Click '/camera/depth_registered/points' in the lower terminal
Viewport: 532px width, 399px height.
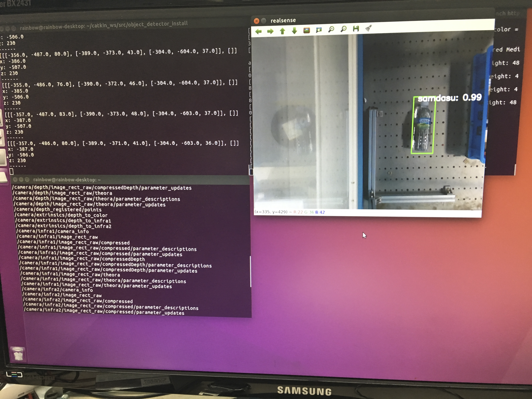tap(58, 210)
